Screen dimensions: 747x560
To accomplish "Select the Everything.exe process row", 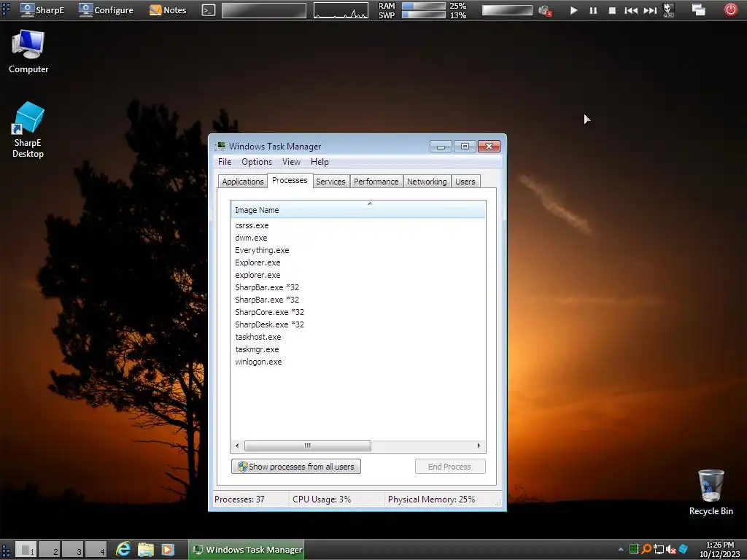I will (357, 250).
